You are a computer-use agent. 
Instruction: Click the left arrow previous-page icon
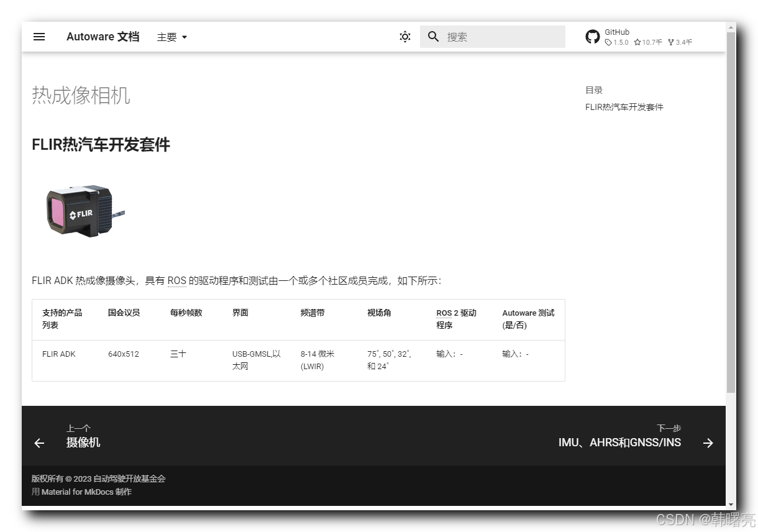pos(39,443)
